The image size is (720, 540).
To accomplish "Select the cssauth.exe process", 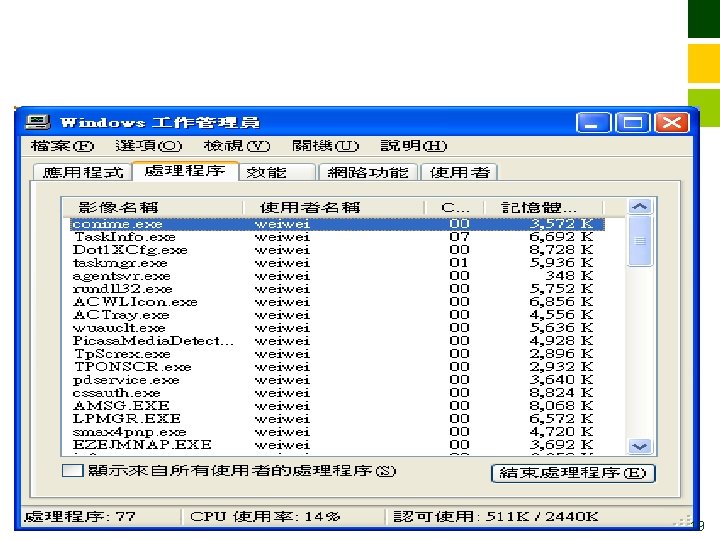I will (338, 393).
